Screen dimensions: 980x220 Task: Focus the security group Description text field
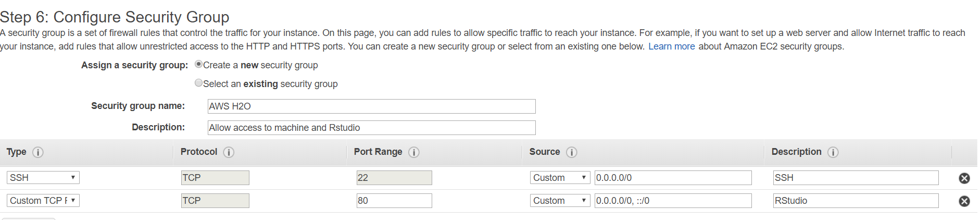[x=371, y=128]
